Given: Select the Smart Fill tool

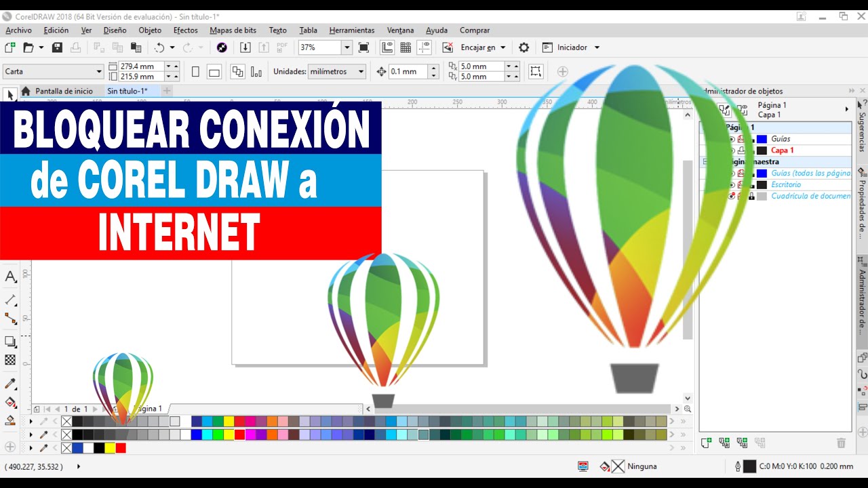Looking at the screenshot, I should click(x=10, y=420).
